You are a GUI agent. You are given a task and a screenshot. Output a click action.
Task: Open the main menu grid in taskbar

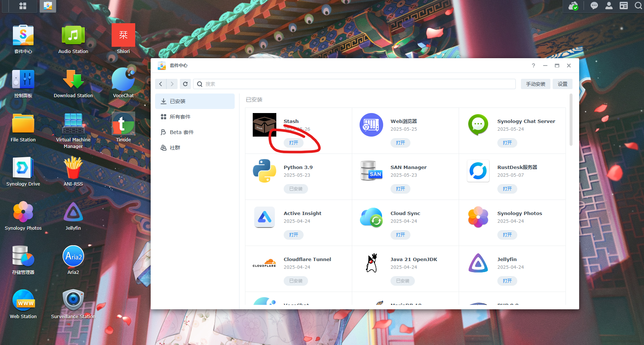tap(23, 6)
